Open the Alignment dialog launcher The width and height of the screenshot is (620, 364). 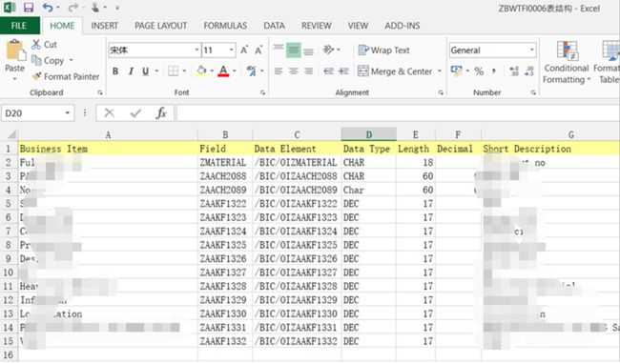441,92
